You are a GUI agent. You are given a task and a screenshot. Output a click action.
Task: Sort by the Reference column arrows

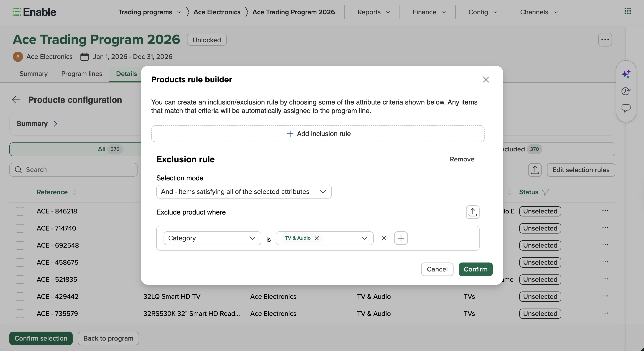[x=75, y=192]
